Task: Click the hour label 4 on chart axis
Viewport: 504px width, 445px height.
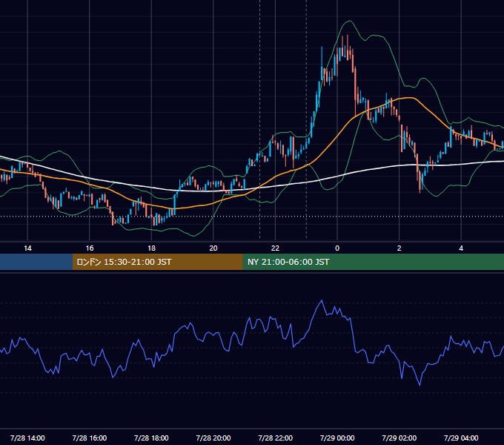Action: coord(461,248)
